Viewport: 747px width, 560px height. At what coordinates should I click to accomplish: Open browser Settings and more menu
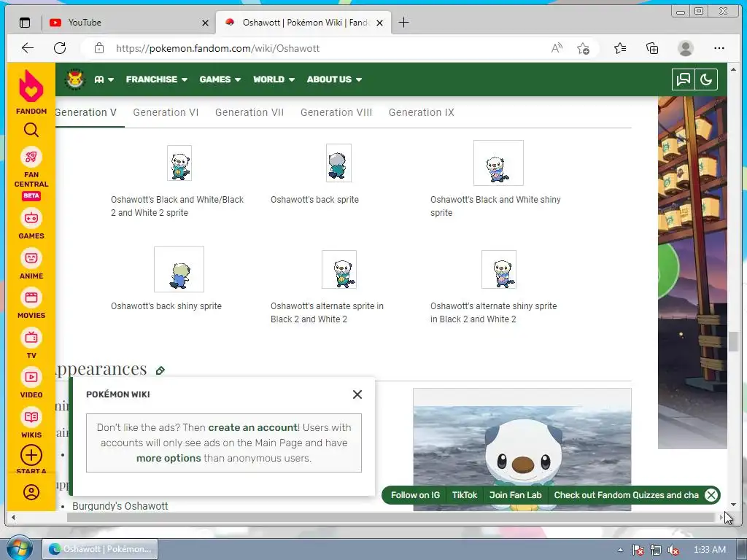(719, 48)
